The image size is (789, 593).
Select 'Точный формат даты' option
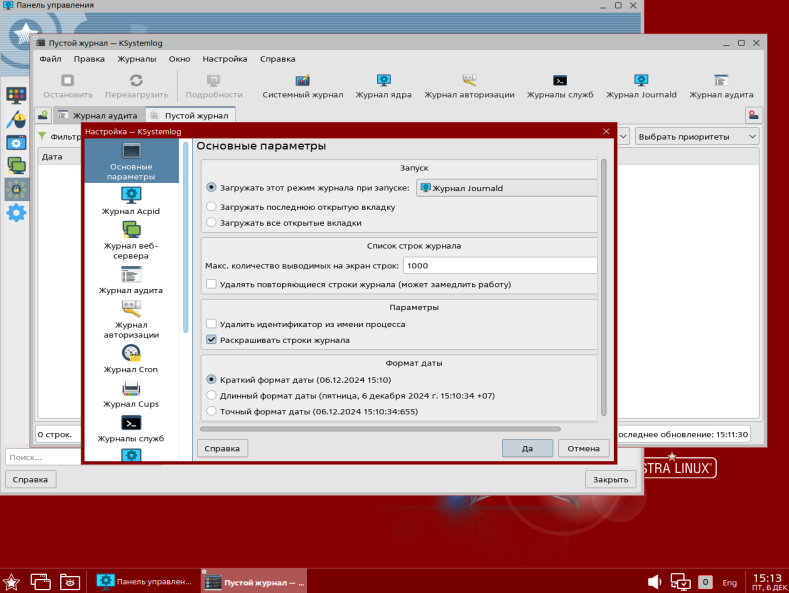(211, 411)
